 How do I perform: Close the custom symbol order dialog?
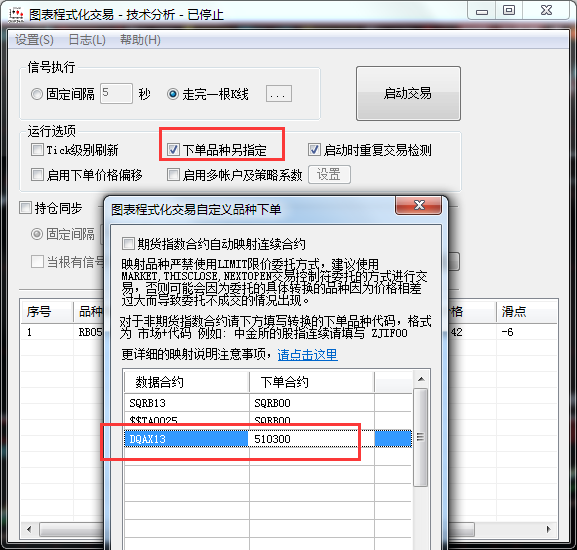[x=419, y=205]
